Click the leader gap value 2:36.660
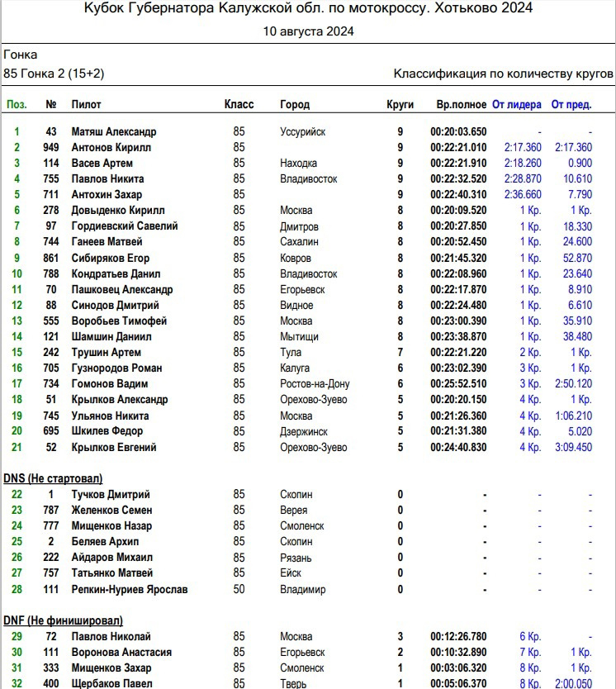Image resolution: width=616 pixels, height=689 pixels. [x=523, y=194]
